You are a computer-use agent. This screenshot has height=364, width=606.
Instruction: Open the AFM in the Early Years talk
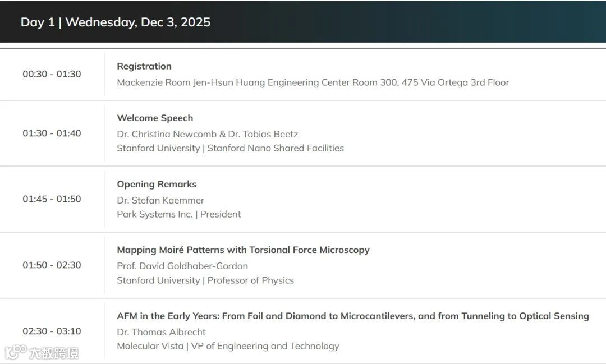(352, 316)
